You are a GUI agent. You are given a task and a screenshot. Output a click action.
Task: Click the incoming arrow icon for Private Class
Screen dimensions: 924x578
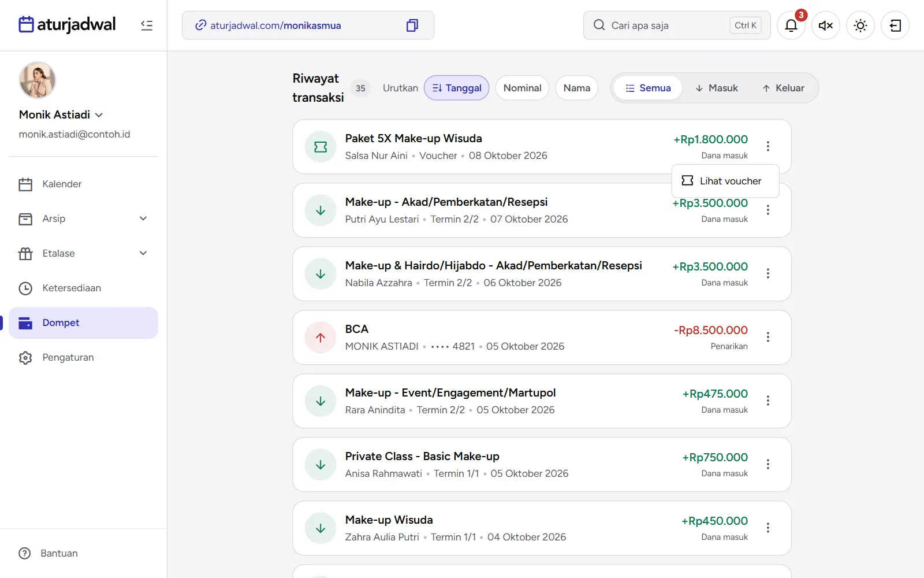pyautogui.click(x=321, y=465)
